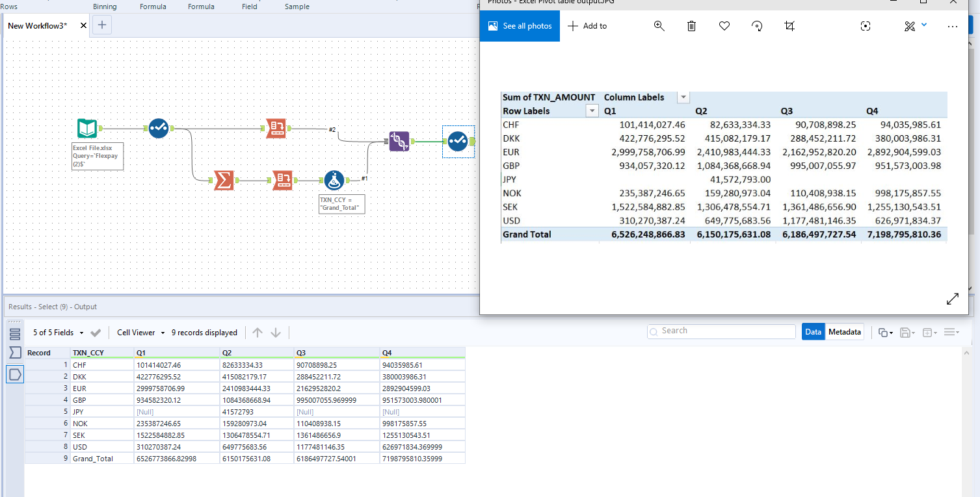Click the Summarize tool on the canvas

click(x=224, y=181)
